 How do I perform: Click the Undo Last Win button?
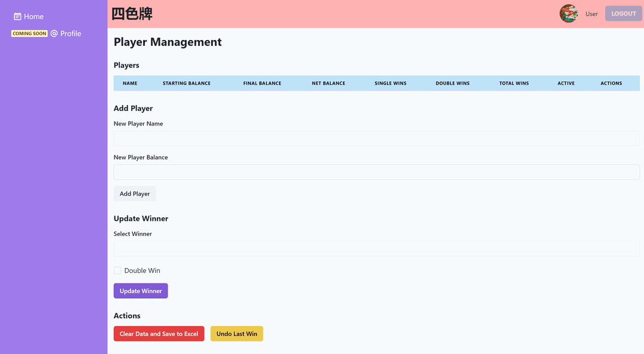click(x=237, y=334)
